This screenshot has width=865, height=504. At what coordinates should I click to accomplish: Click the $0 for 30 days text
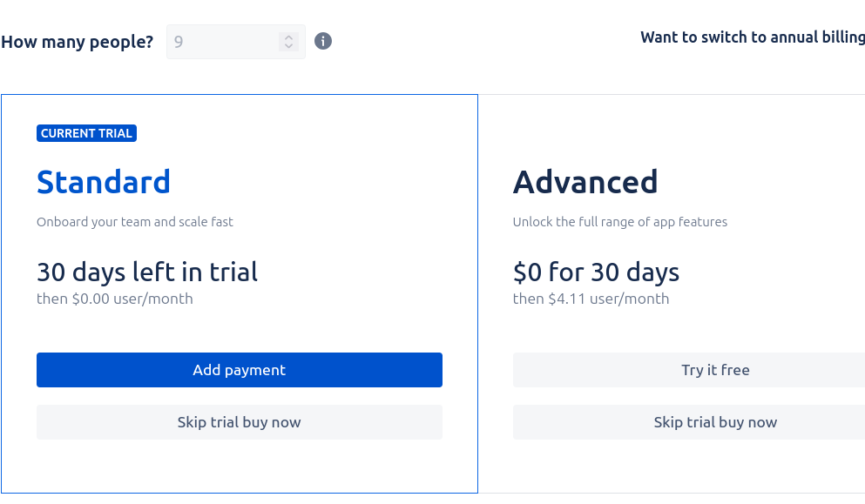click(596, 272)
